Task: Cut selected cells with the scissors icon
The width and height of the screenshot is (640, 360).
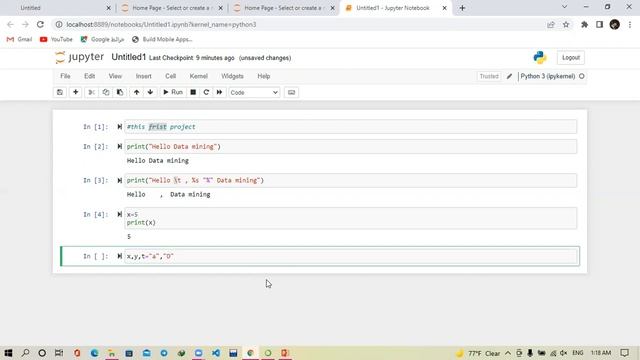Action: click(x=91, y=92)
